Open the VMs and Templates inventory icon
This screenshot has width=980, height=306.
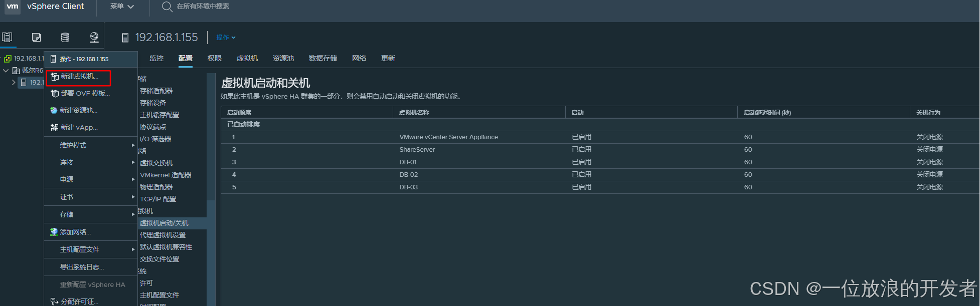[x=36, y=37]
